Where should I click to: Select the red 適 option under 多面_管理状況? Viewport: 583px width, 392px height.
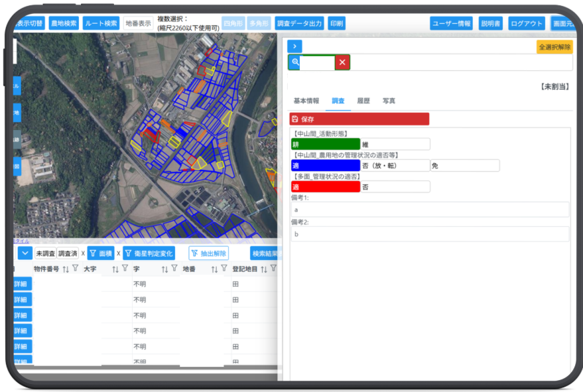[x=325, y=187]
